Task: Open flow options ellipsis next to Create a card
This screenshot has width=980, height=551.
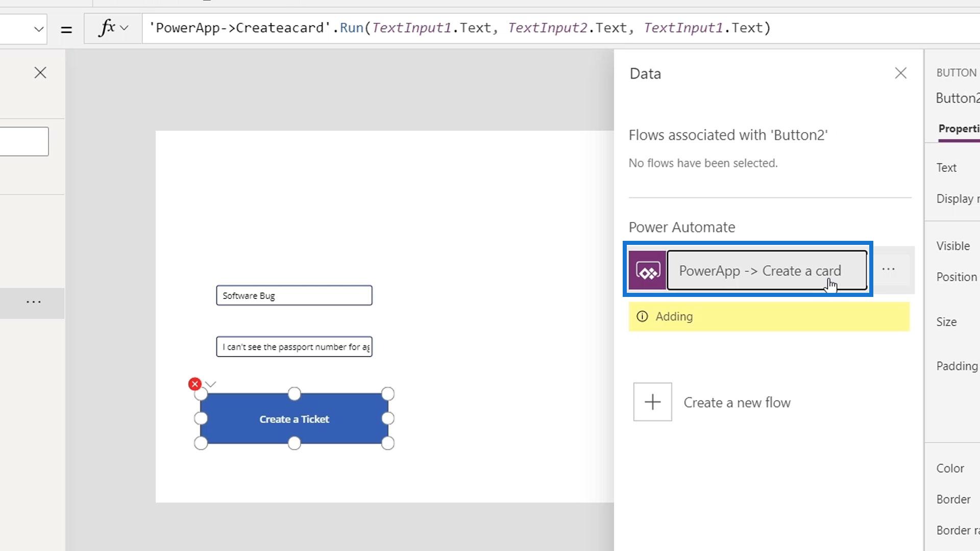Action: (888, 270)
